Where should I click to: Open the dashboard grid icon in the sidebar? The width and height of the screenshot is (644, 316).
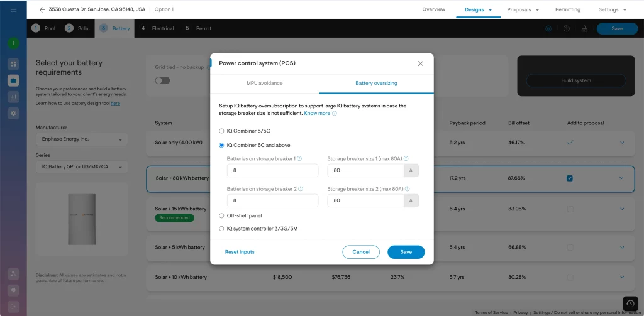click(x=14, y=64)
